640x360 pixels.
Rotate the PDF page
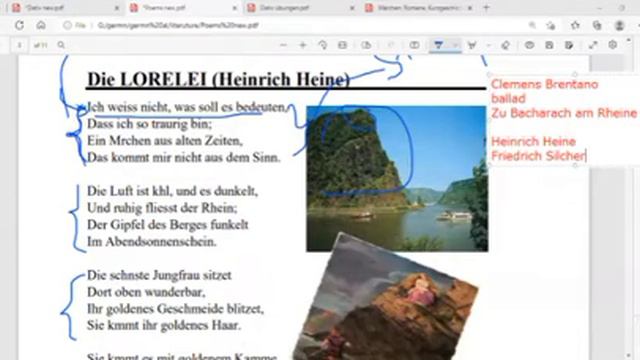[322, 45]
